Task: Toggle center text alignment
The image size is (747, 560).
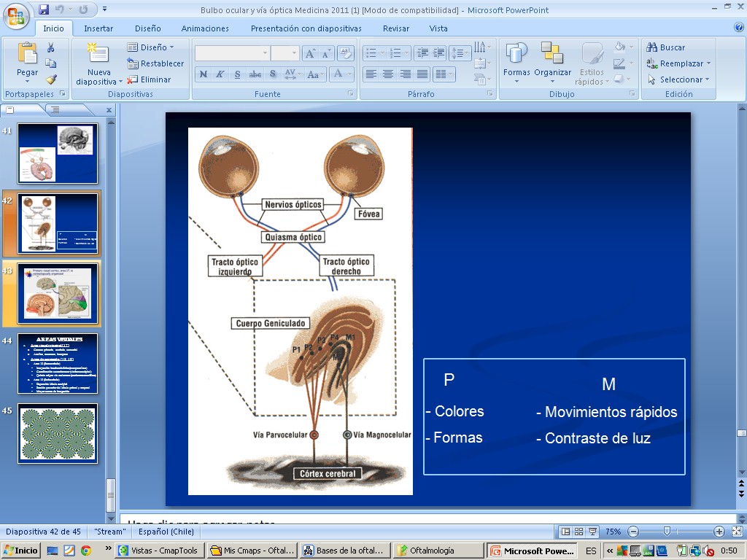Action: 387,74
